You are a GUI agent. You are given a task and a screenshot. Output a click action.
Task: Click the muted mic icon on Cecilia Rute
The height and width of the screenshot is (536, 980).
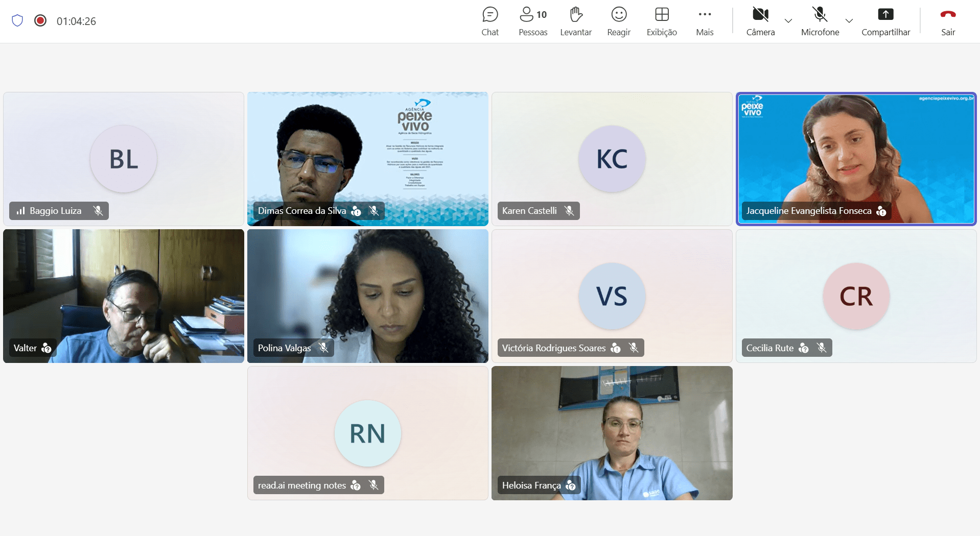tap(821, 348)
